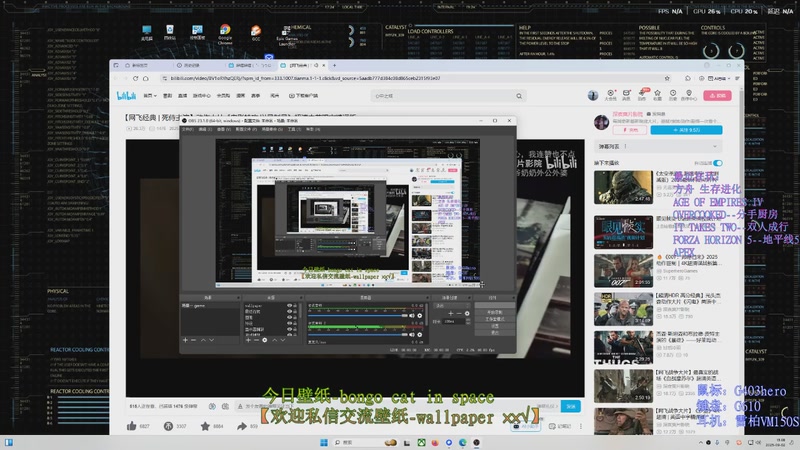Viewport: 800px width, 450px height.
Task: Open settings gear for 桌面音频 2 mixer track
Action: pyautogui.click(x=420, y=335)
